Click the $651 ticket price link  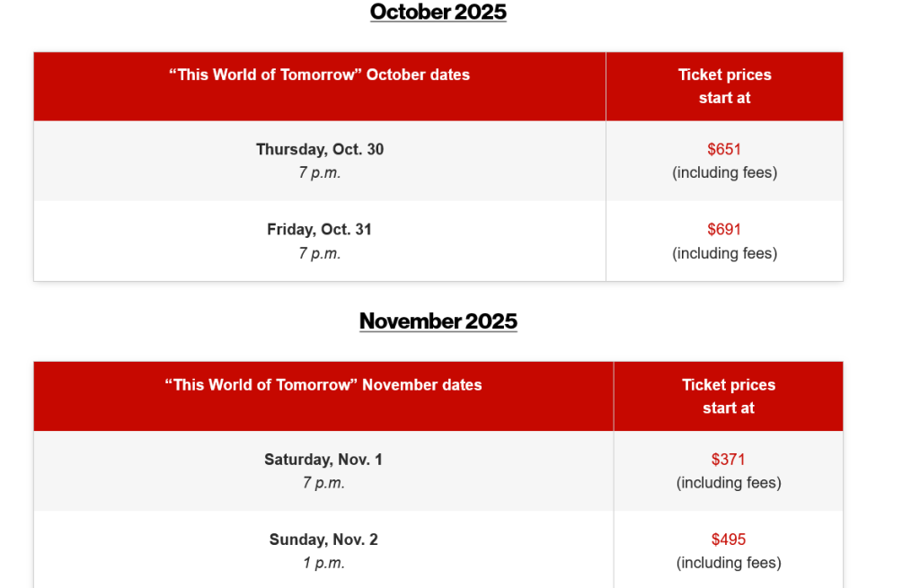(724, 150)
